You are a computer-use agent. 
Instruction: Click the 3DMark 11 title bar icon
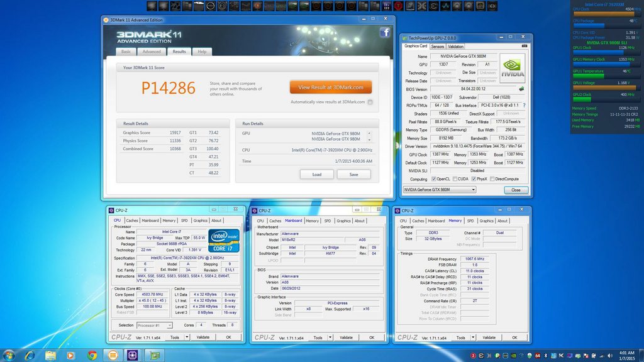click(x=106, y=19)
